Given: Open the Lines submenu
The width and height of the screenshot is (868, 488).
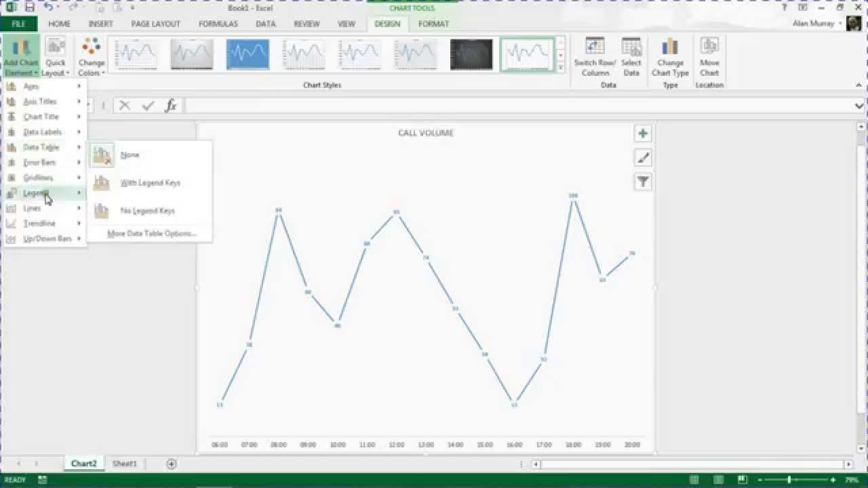Looking at the screenshot, I should click(44, 208).
